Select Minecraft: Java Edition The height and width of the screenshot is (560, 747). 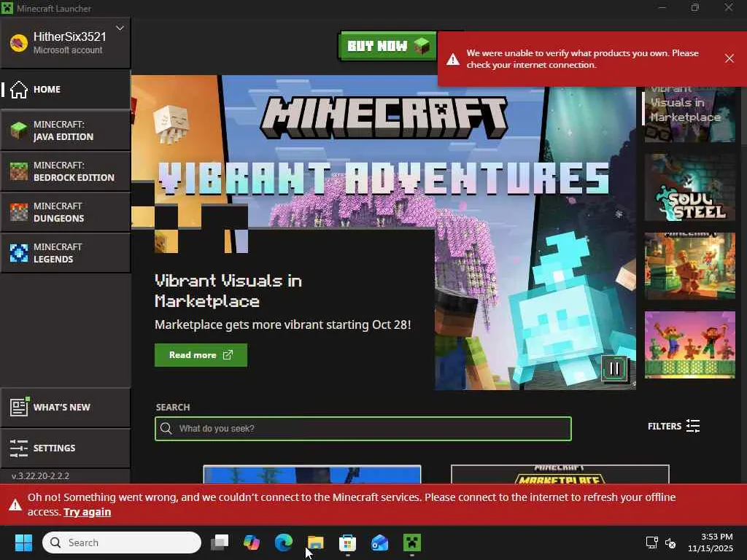[x=65, y=131]
